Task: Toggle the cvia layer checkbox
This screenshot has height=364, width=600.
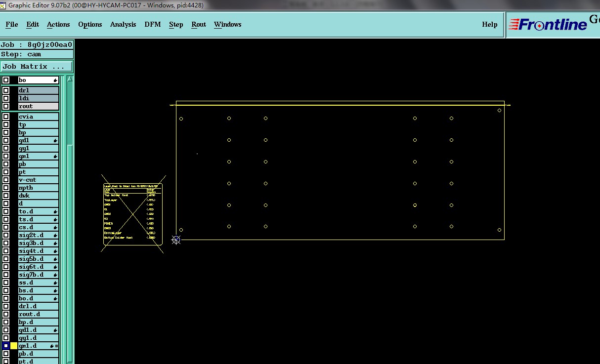Action: tap(6, 117)
